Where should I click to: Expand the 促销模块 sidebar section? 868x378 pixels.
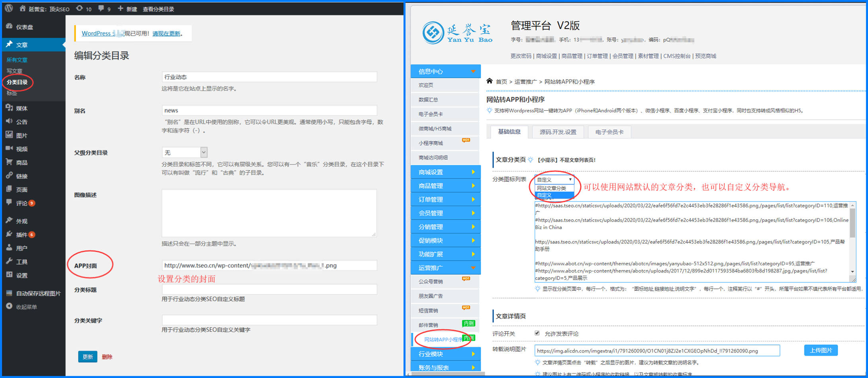445,240
